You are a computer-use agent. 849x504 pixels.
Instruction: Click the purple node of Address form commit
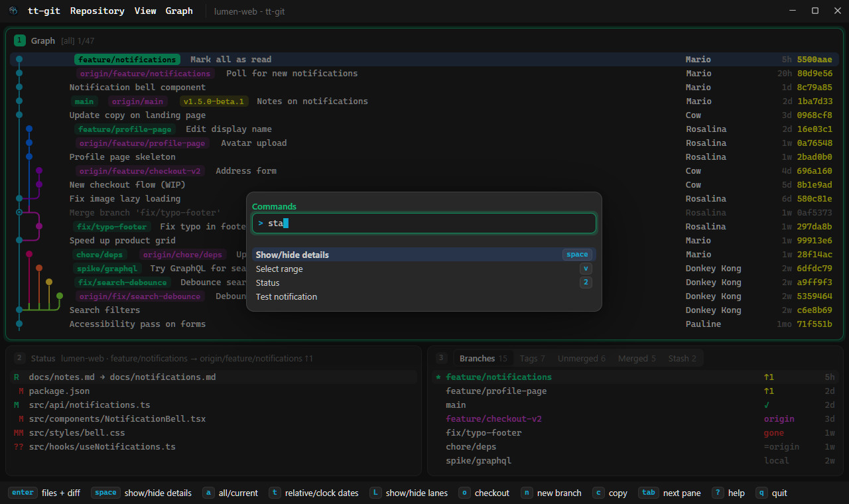39,171
